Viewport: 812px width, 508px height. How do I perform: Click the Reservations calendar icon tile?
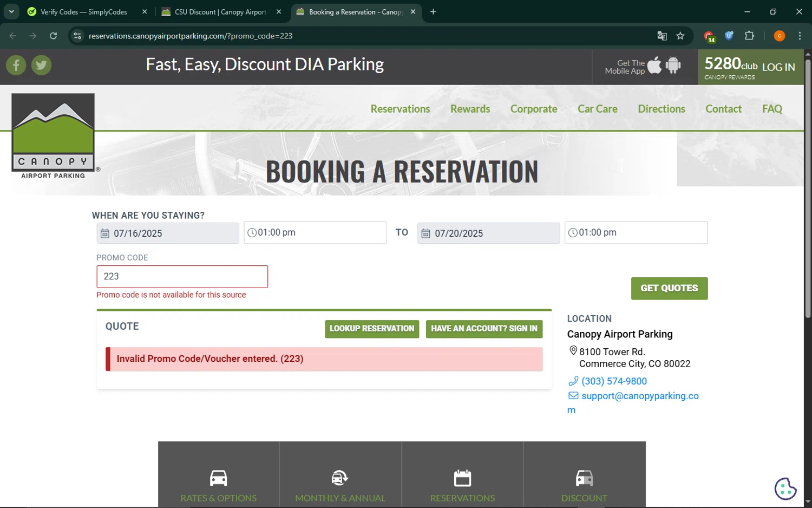[x=462, y=478]
